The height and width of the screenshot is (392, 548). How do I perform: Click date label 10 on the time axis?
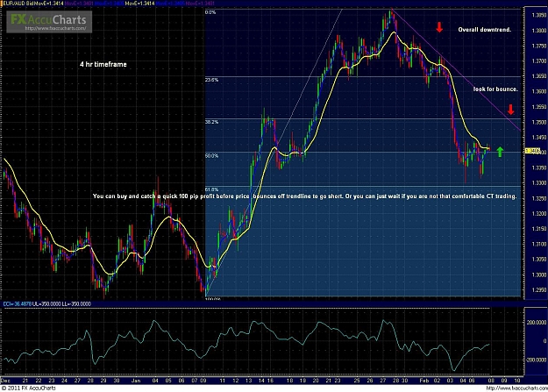tap(517, 381)
